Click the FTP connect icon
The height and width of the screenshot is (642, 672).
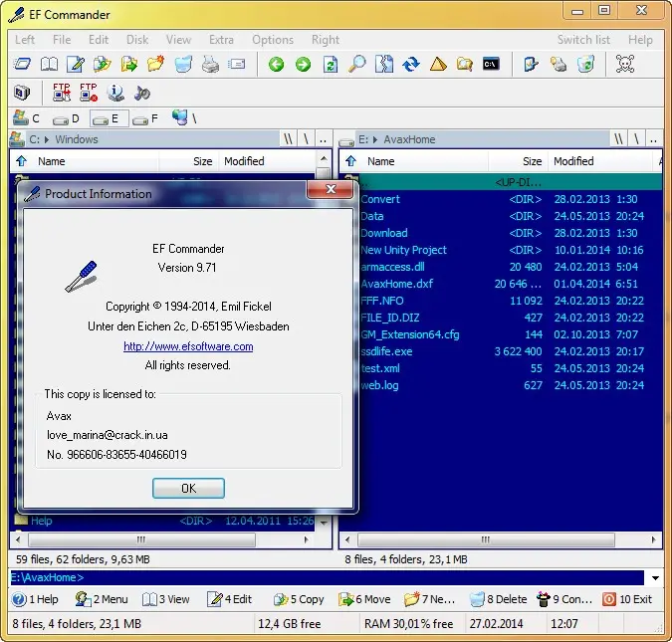pyautogui.click(x=62, y=93)
